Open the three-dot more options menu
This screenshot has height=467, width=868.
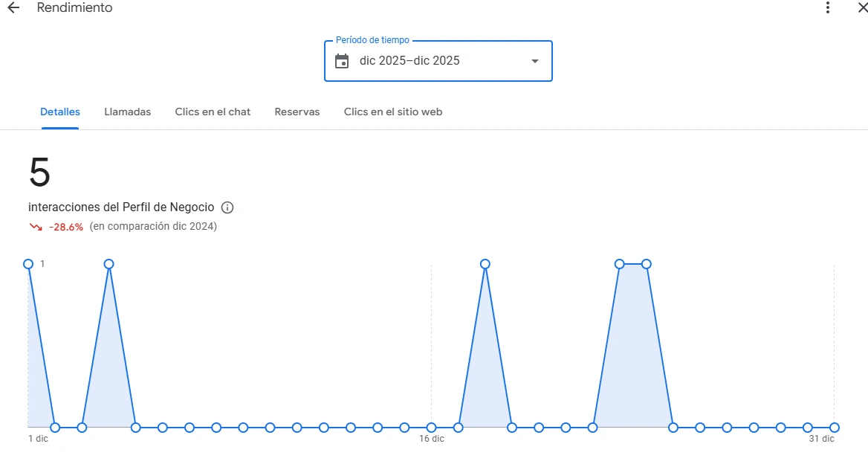pyautogui.click(x=828, y=7)
